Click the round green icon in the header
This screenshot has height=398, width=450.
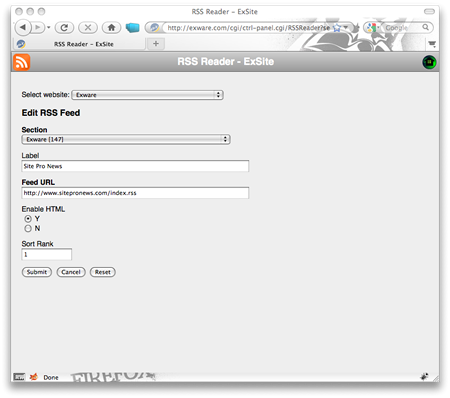click(429, 62)
